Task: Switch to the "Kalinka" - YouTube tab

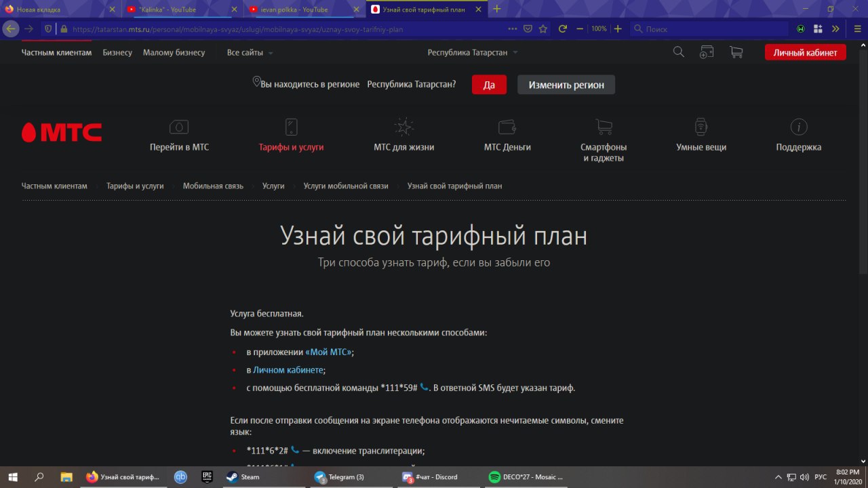Action: (x=182, y=9)
